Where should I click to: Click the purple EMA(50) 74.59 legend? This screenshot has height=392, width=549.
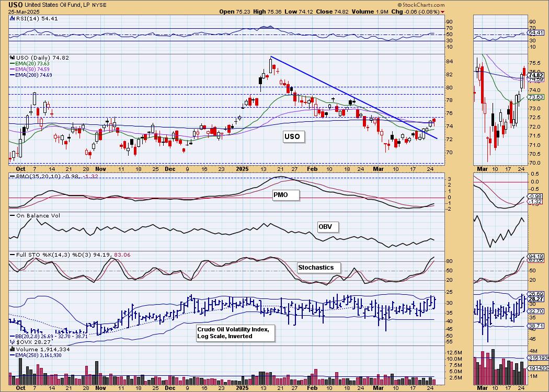tap(30, 70)
